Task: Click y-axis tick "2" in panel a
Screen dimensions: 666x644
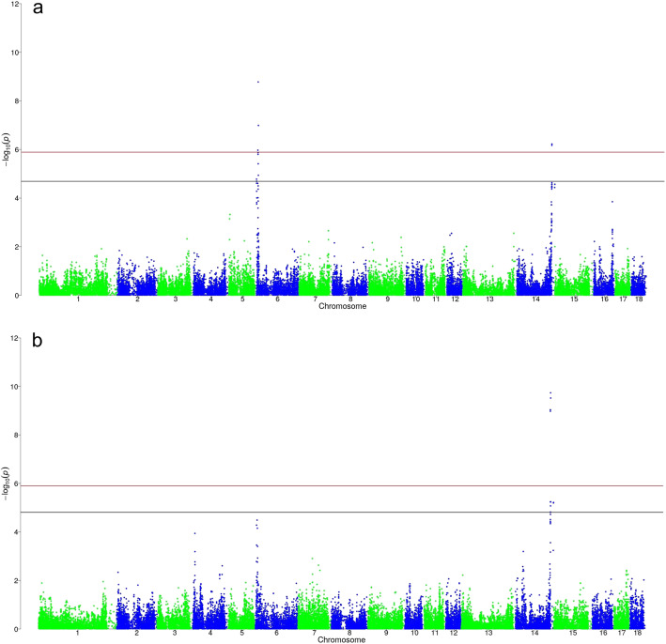Action: 17,247
